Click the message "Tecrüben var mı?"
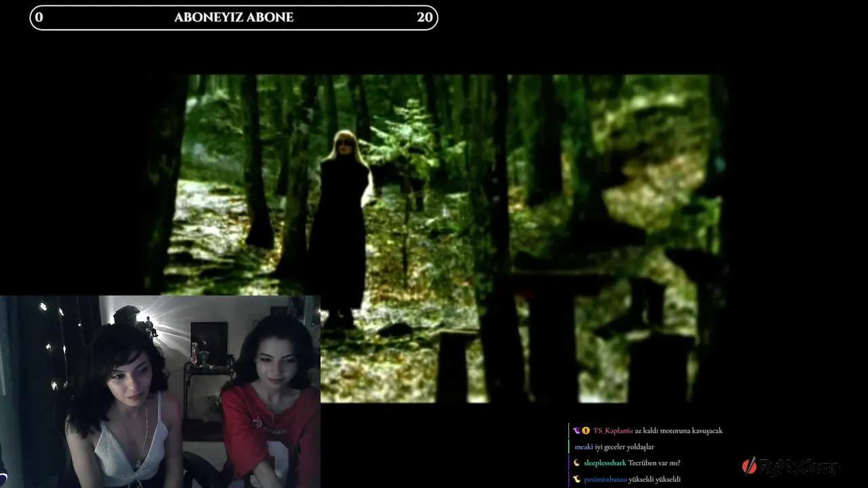This screenshot has width=868, height=488. coord(654,463)
